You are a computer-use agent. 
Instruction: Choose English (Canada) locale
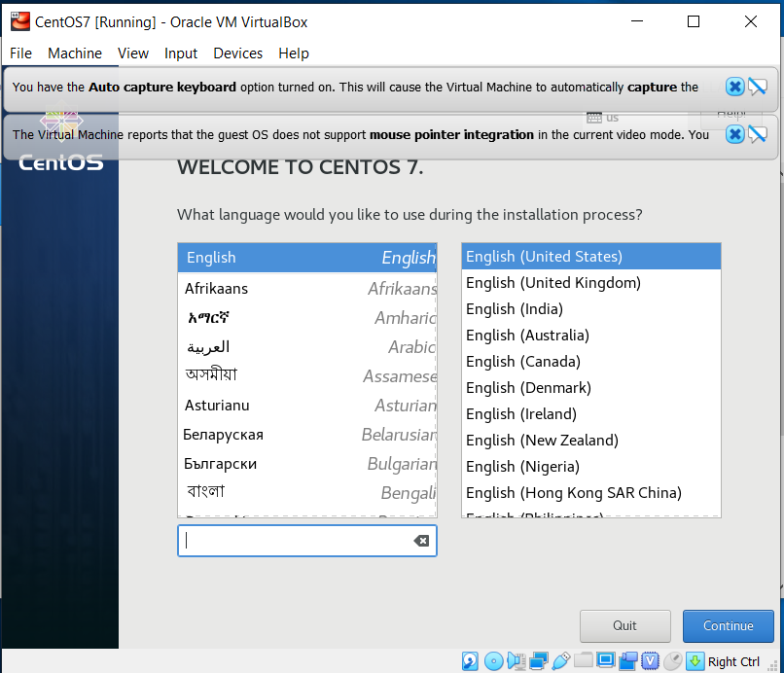(591, 362)
